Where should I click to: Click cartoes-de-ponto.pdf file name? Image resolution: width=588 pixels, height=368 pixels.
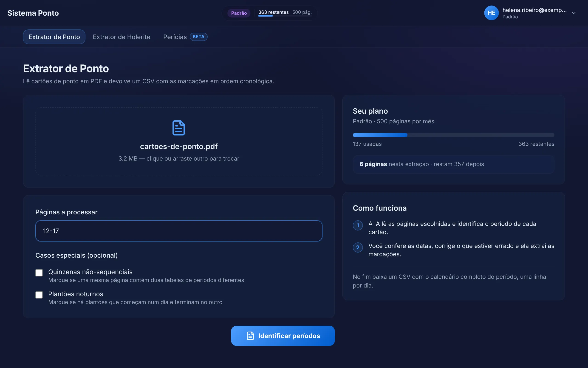179,146
